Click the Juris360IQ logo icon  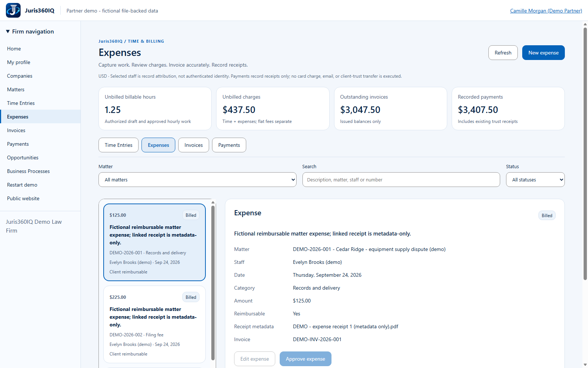(x=13, y=10)
